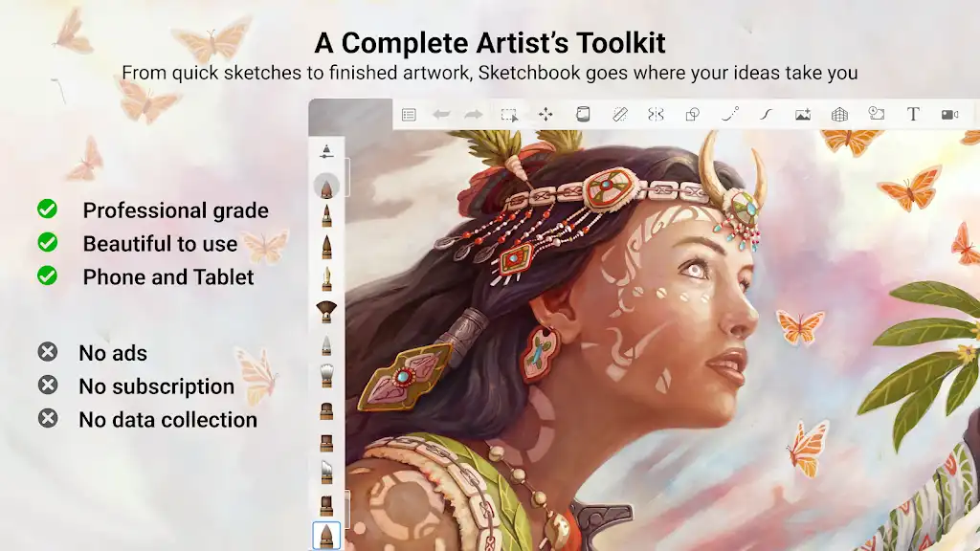Select the gray pointed-tip brush
The width and height of the screenshot is (980, 551).
pyautogui.click(x=326, y=344)
